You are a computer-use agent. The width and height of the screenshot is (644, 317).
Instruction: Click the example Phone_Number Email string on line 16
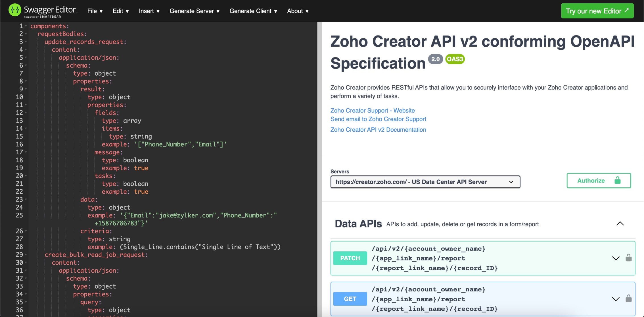(x=180, y=144)
